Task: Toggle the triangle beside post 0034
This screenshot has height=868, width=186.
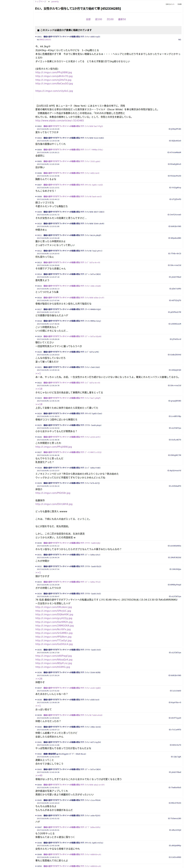Action: tap(36, 594)
